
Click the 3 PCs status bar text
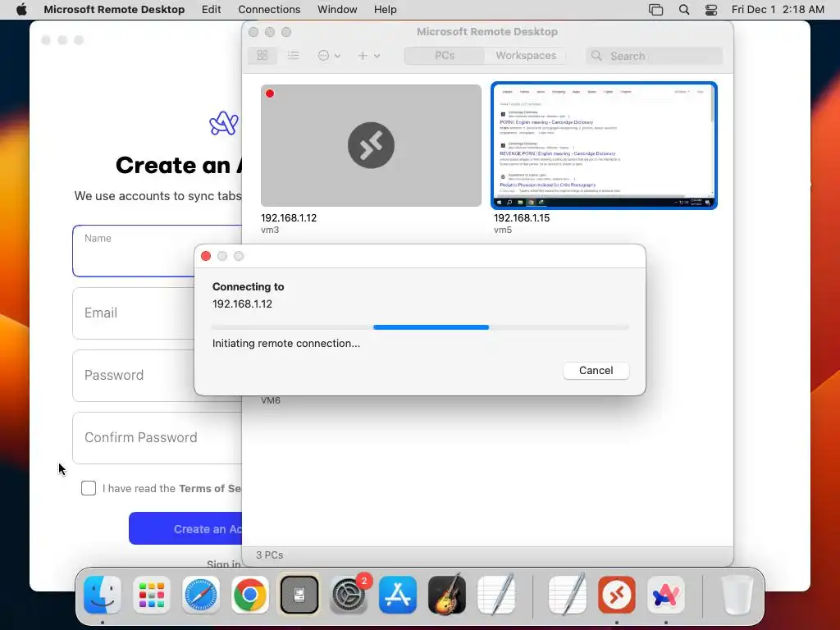point(269,555)
